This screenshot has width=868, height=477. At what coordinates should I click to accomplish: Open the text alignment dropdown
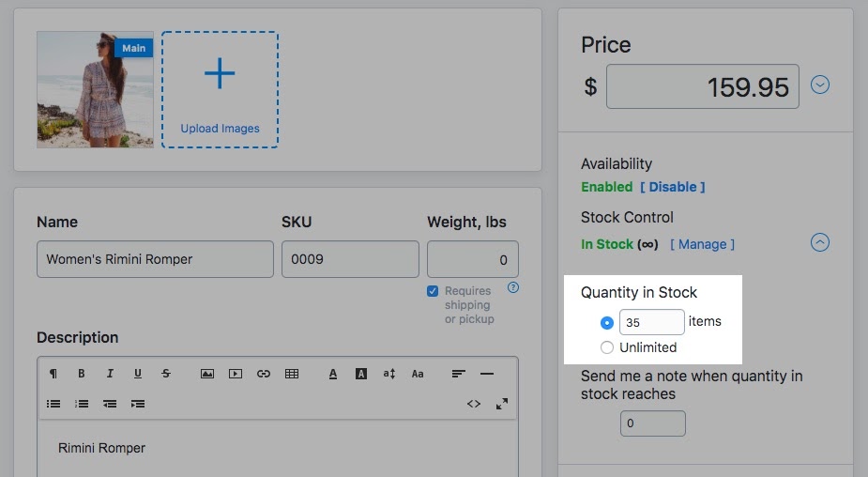coord(458,374)
